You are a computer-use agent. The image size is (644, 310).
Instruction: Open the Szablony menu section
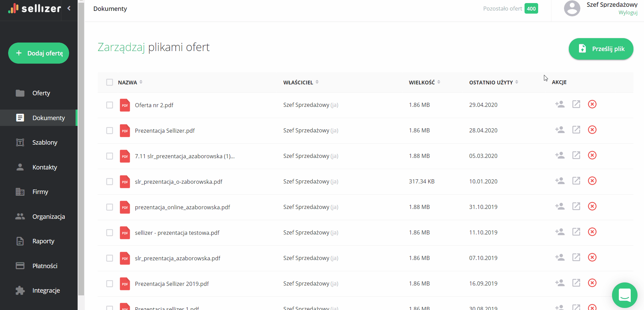coord(45,143)
